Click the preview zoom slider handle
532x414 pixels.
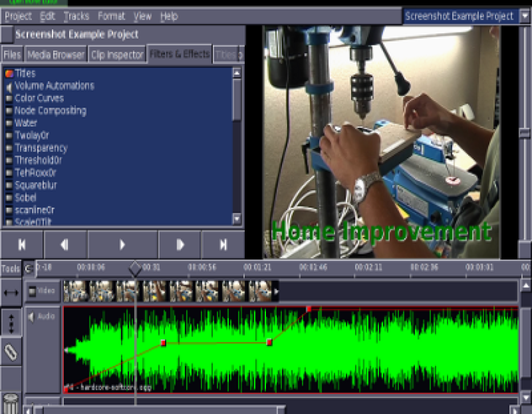coord(525,132)
